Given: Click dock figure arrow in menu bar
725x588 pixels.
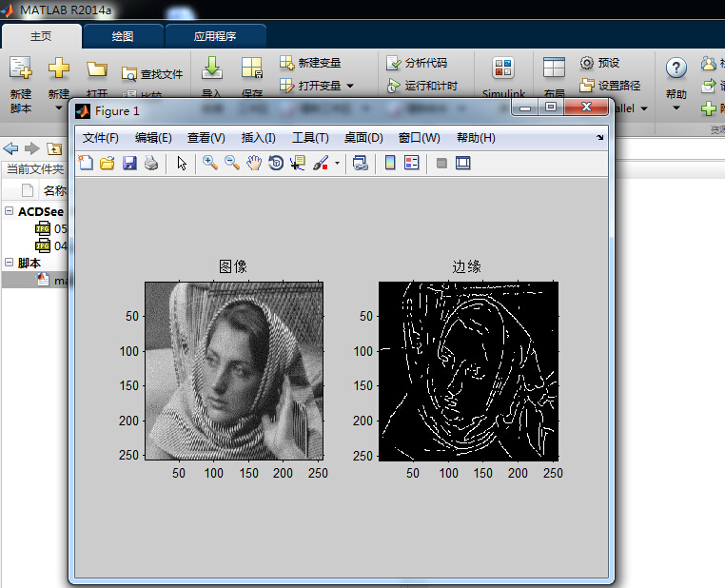Looking at the screenshot, I should 599,137.
